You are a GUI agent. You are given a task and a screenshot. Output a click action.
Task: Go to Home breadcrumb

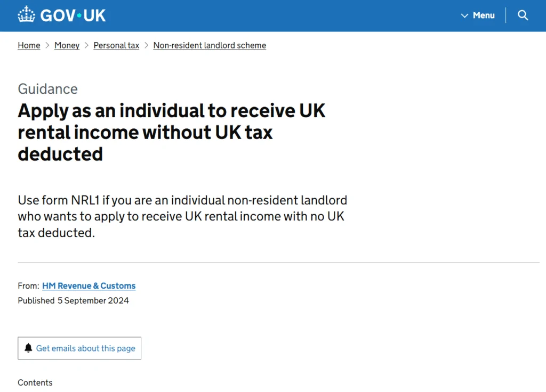29,46
